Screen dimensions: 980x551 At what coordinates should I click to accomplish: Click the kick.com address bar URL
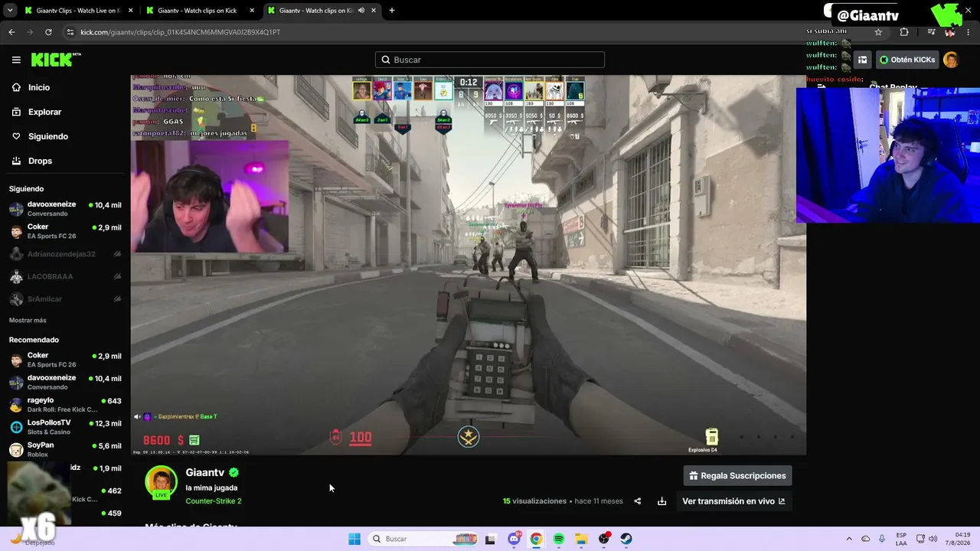tap(181, 32)
